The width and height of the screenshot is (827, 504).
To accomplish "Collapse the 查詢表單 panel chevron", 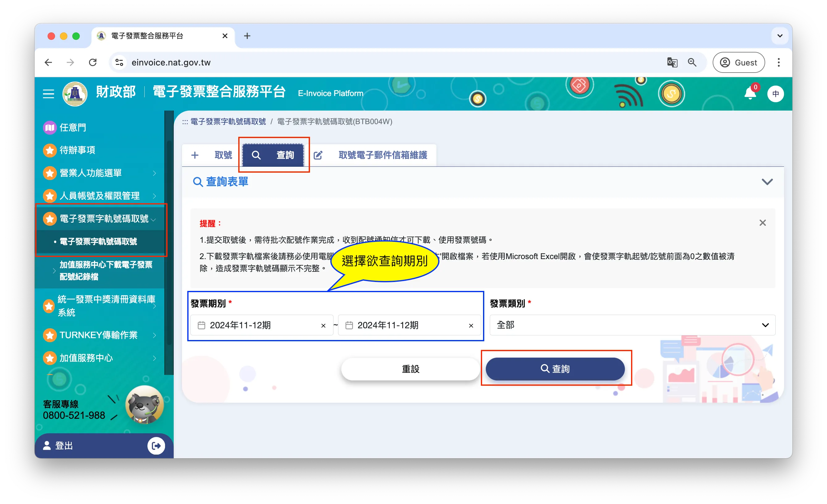I will [x=767, y=182].
